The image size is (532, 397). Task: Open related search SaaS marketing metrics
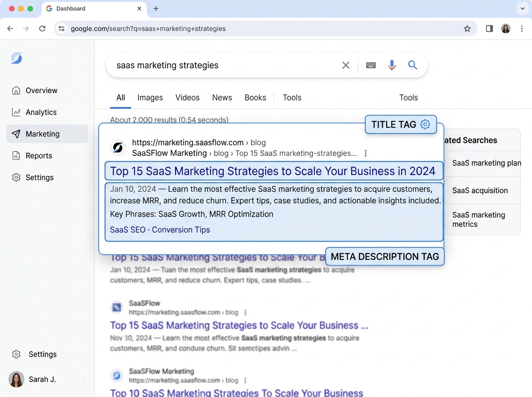tap(479, 219)
